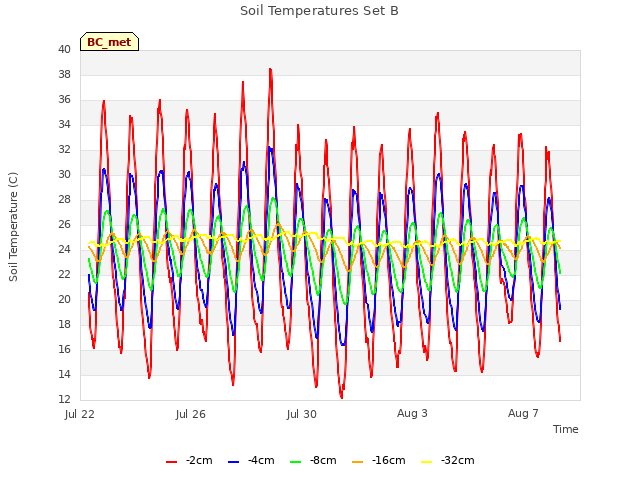Click the 18 y-axis tick label

point(64,324)
